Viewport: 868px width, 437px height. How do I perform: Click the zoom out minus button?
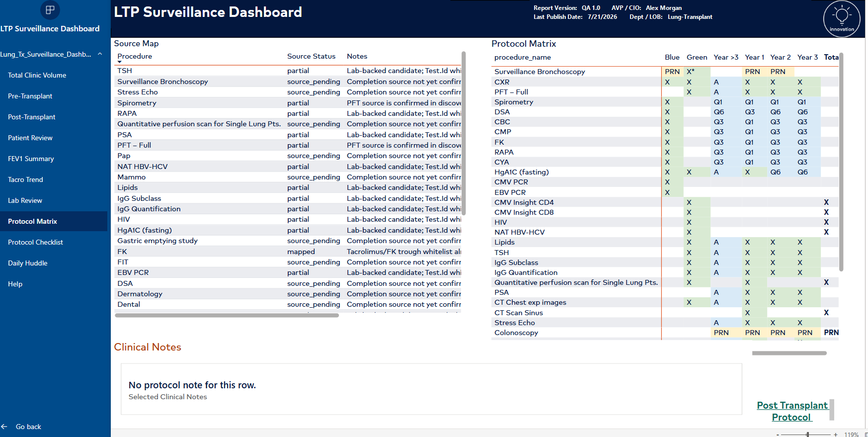(x=778, y=435)
